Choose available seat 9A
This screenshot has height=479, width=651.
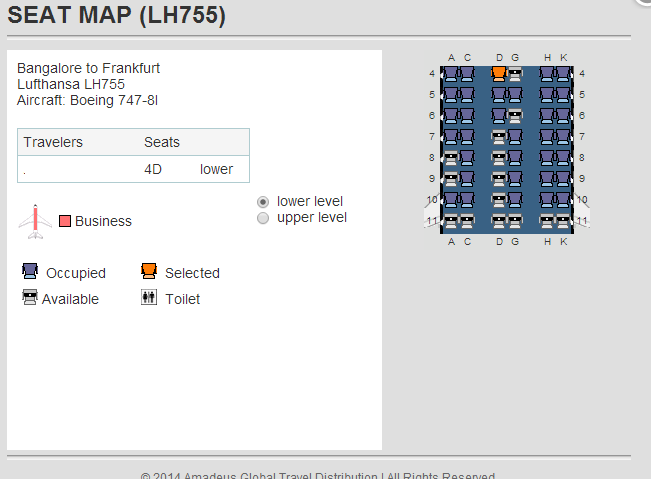[x=451, y=178]
